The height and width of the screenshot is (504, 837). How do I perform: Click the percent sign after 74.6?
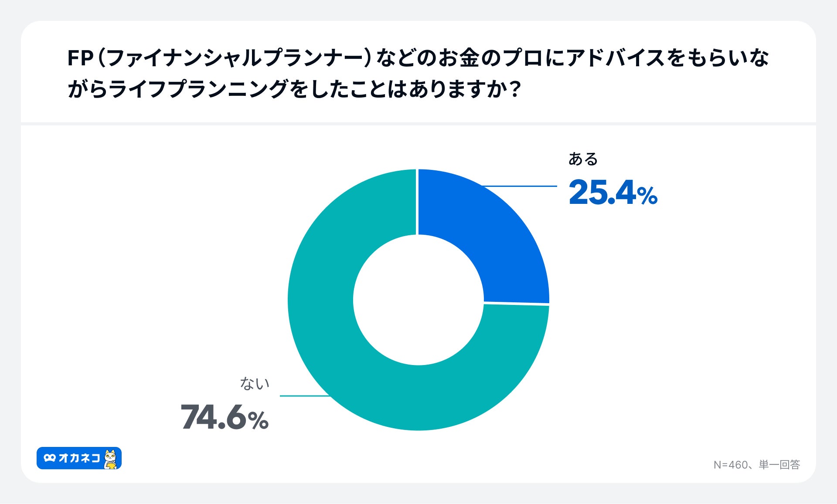pos(258,420)
